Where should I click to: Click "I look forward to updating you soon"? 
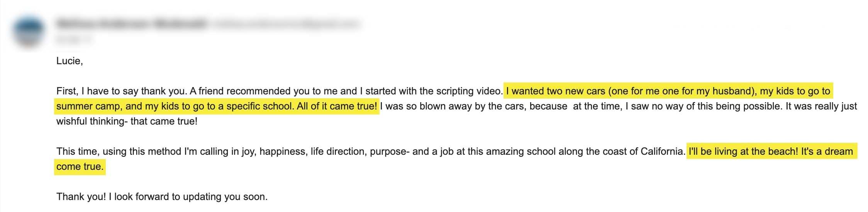[x=188, y=197]
